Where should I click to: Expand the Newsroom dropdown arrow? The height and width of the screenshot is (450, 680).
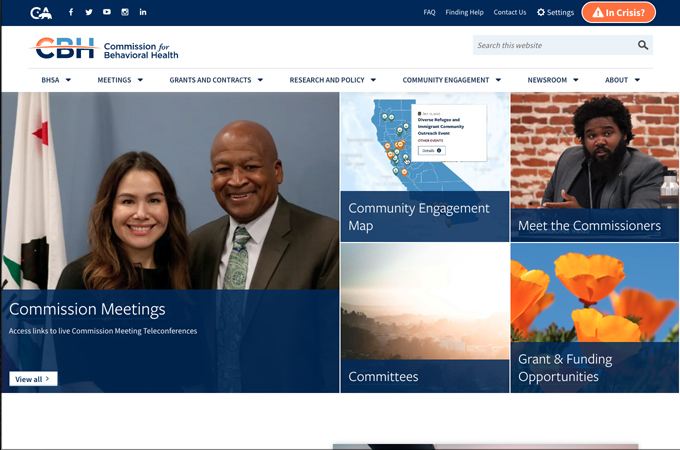(576, 80)
